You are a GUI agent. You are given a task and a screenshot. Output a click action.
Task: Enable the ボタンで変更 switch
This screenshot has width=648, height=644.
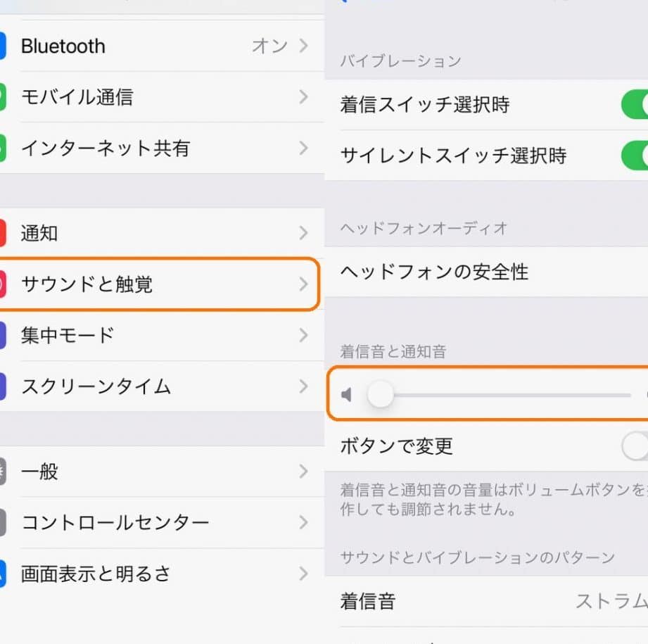click(x=635, y=446)
